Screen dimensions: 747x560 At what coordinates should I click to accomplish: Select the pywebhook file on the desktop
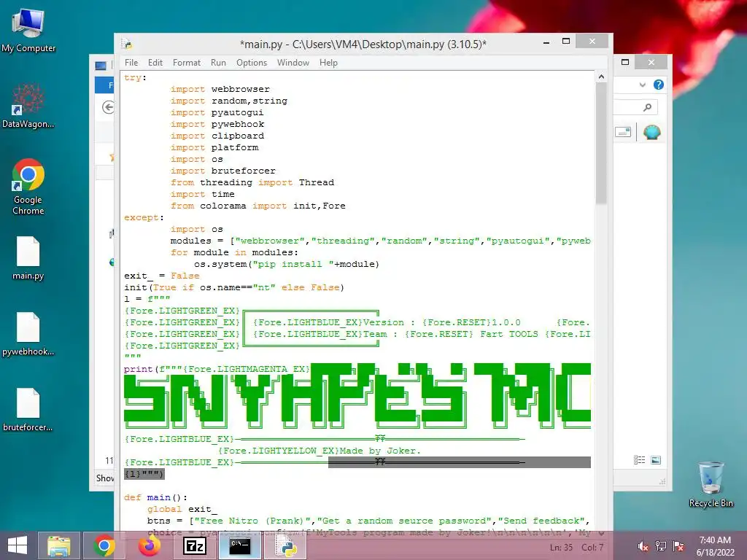click(x=28, y=334)
